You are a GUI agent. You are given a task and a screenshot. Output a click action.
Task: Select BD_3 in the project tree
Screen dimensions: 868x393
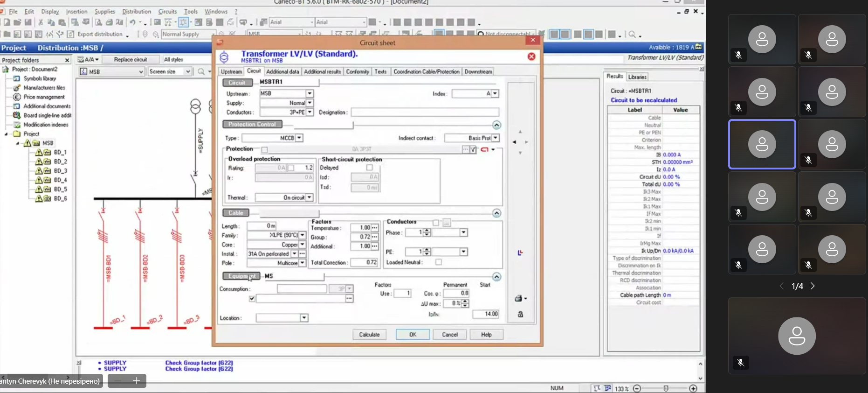pos(60,171)
